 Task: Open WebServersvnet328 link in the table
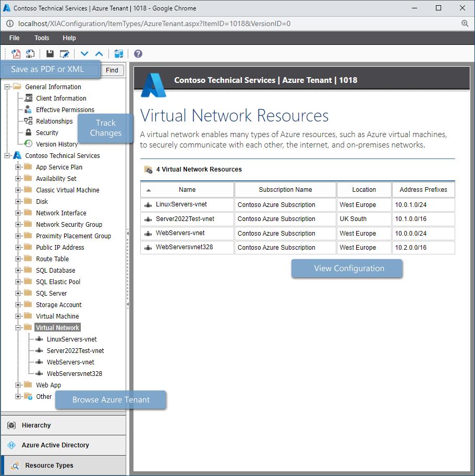pos(184,247)
